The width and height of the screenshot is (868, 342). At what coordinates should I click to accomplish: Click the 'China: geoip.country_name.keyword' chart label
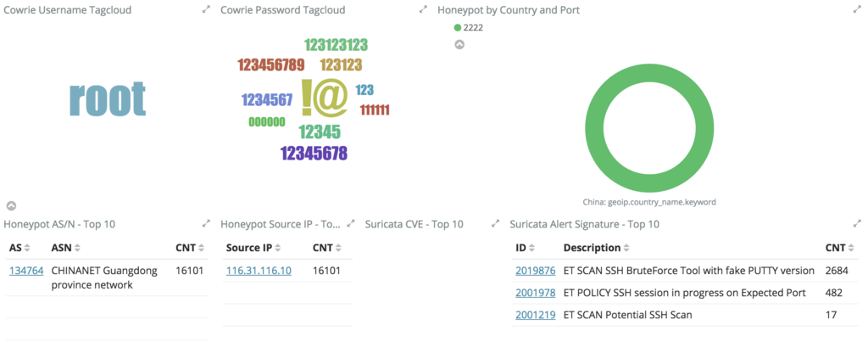648,202
